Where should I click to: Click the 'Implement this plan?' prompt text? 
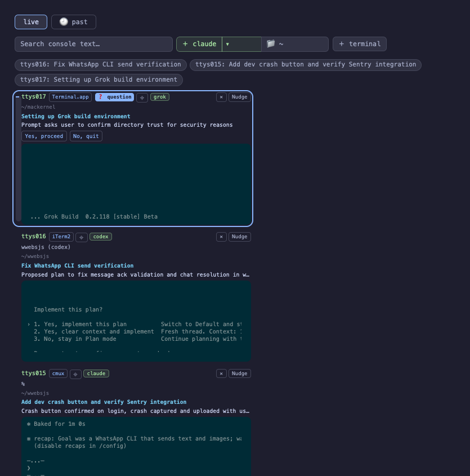(68, 310)
